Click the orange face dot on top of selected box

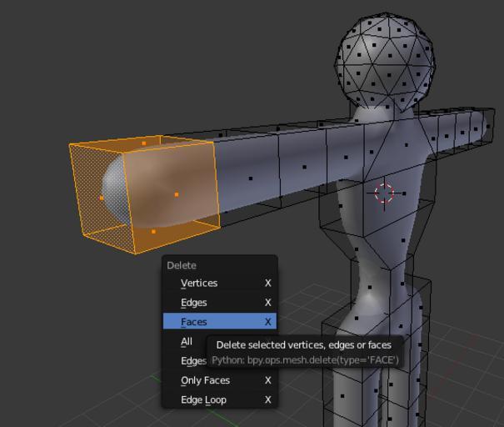coord(144,143)
